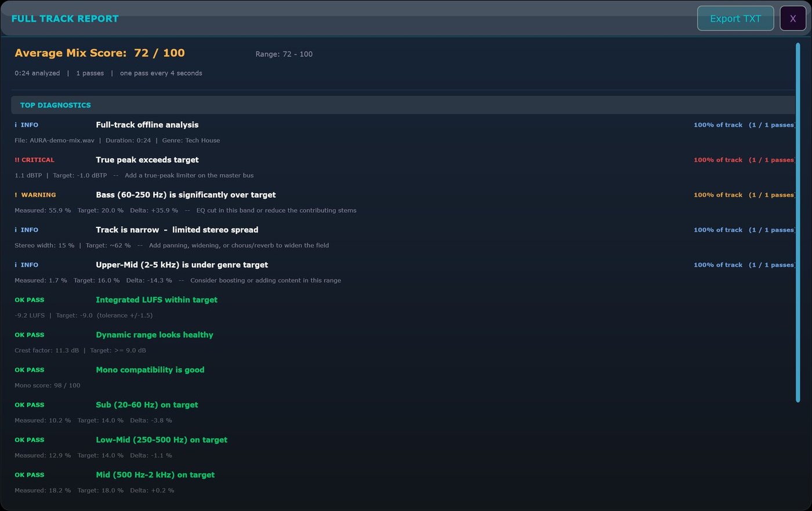Click 'i INFO' label beside Full-track offline analysis

[x=27, y=125]
